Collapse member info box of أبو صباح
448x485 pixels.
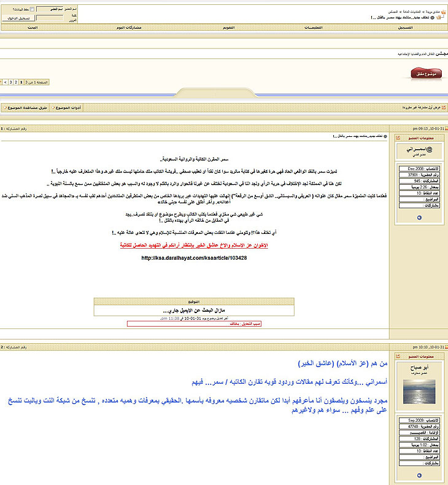coord(398,356)
